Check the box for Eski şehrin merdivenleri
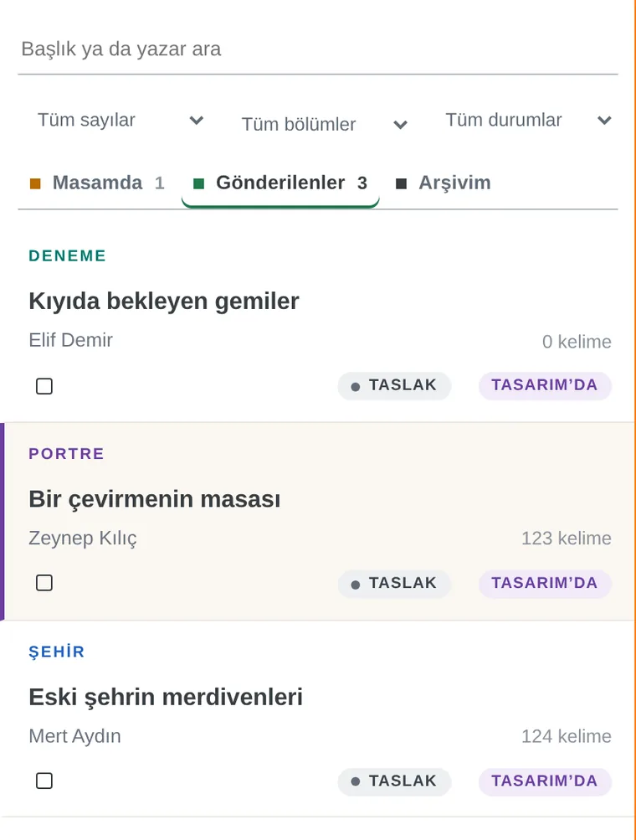Screen dimensions: 636x840 44,781
